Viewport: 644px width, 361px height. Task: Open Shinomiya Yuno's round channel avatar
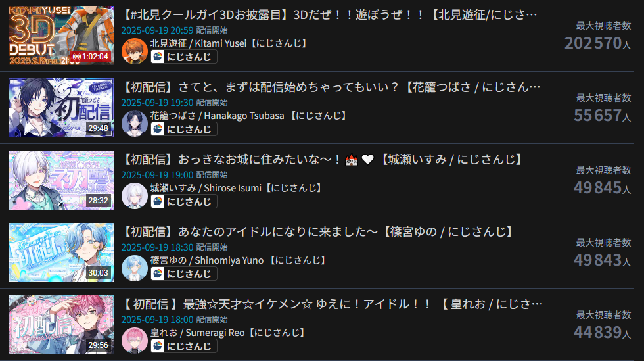[x=134, y=268]
